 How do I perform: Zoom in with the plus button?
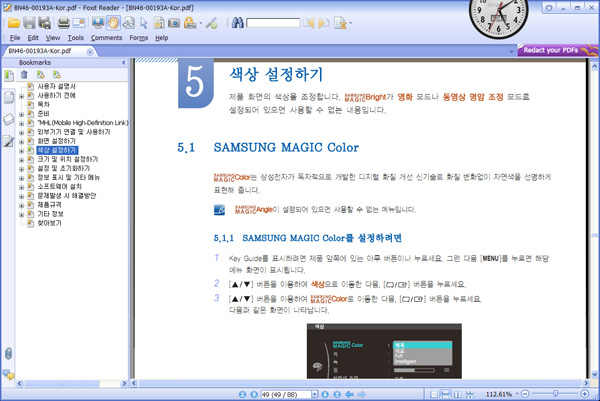pyautogui.click(x=585, y=394)
